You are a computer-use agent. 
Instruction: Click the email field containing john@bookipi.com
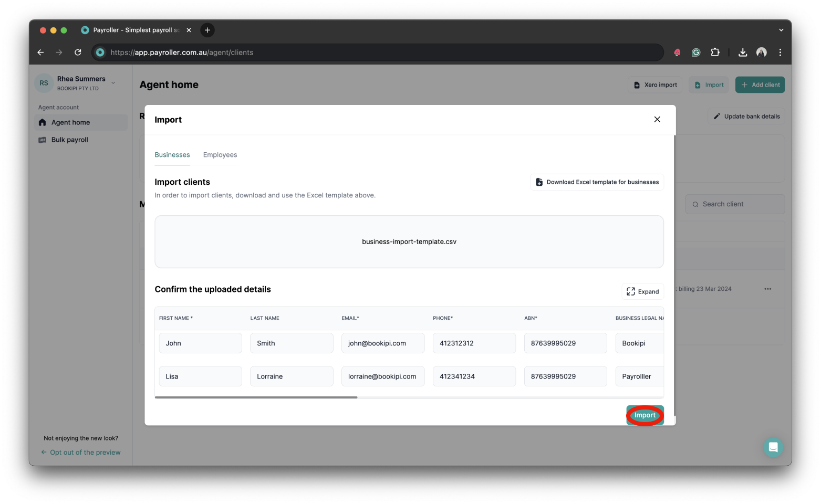pos(383,343)
